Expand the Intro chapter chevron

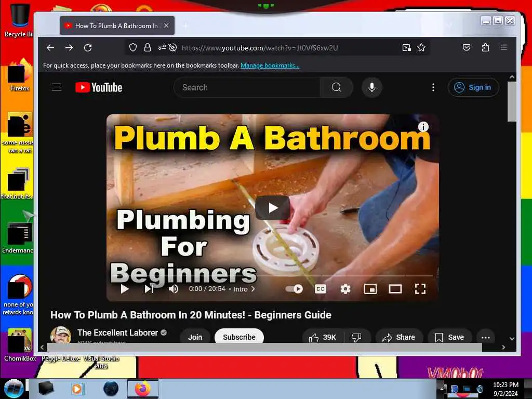click(253, 289)
